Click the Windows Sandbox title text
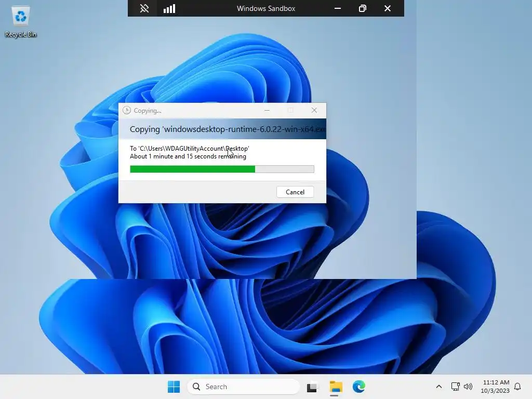 click(x=266, y=8)
